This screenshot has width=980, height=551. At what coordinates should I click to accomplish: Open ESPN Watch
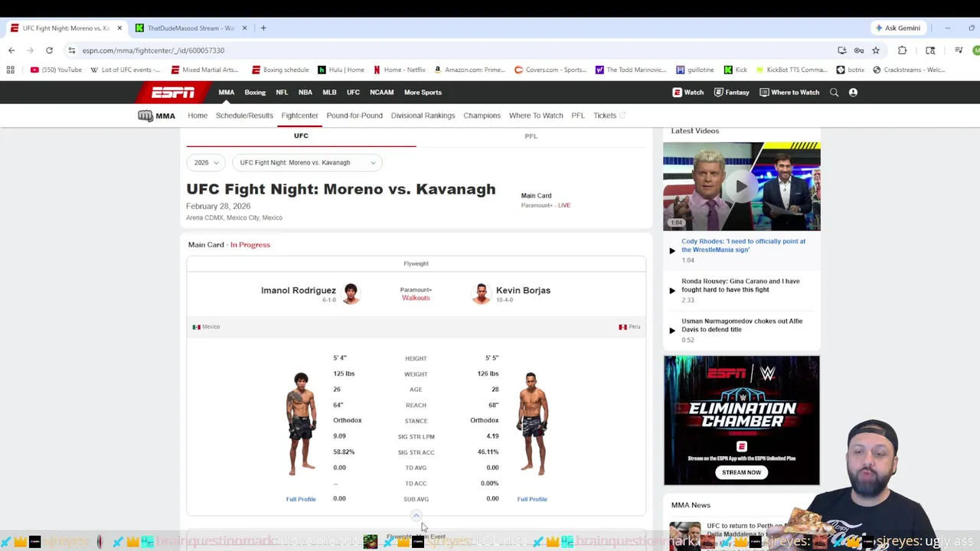[688, 93]
